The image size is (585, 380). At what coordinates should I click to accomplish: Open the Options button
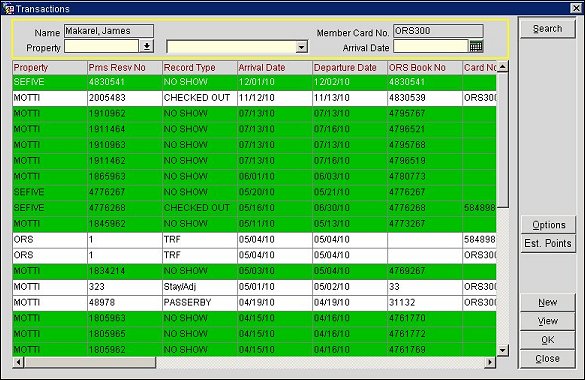548,225
